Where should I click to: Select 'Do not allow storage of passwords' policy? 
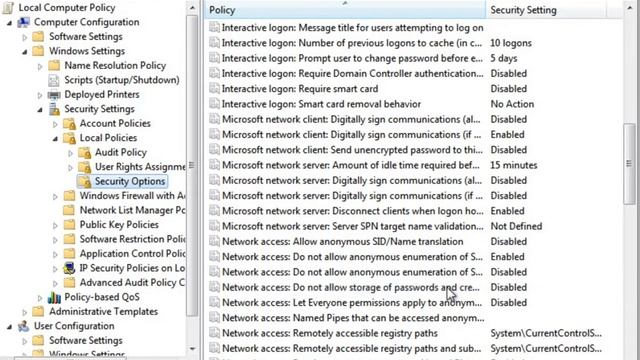[x=351, y=287]
